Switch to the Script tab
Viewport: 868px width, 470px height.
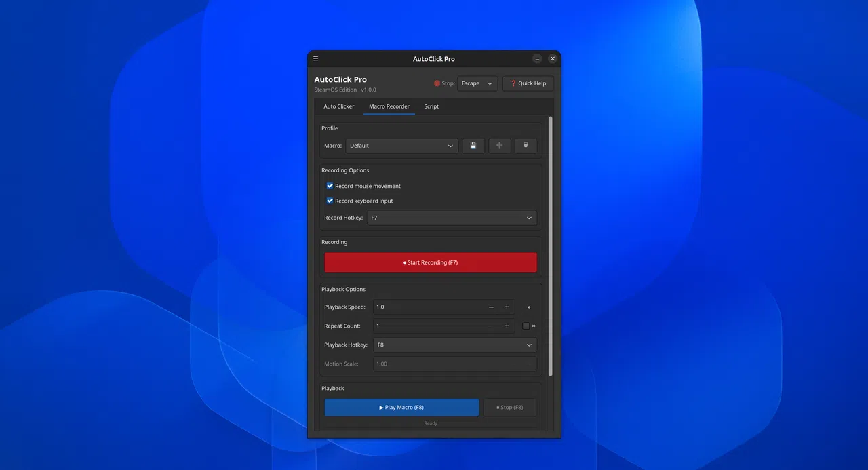point(431,106)
